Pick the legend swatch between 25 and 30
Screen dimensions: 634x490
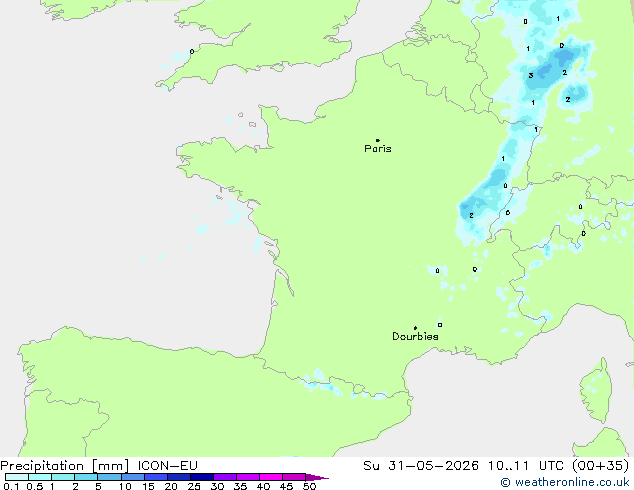click(x=202, y=477)
